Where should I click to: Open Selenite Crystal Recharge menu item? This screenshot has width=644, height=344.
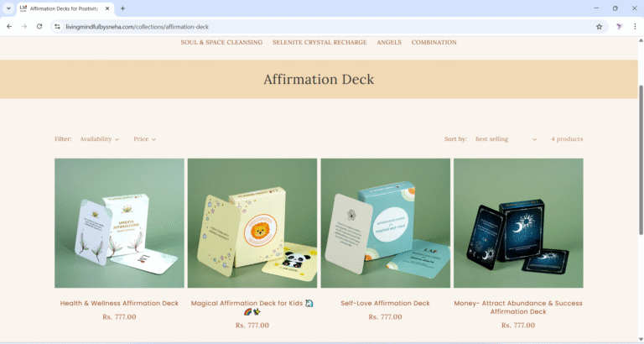[319, 42]
